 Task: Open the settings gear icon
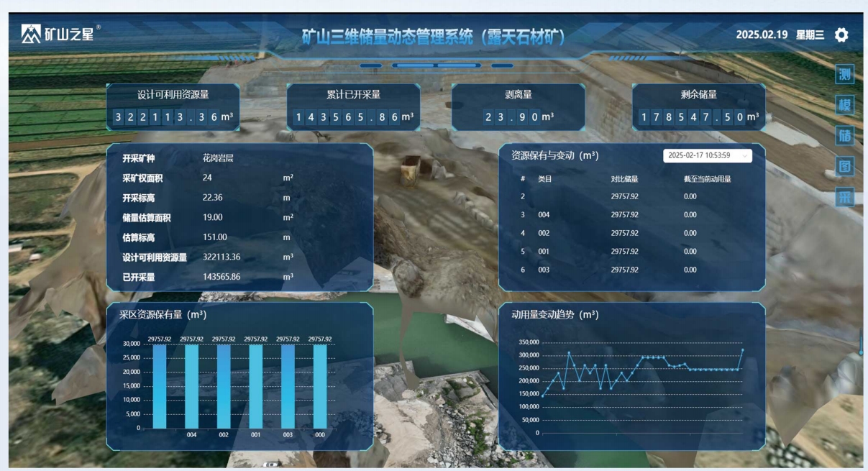coord(841,35)
